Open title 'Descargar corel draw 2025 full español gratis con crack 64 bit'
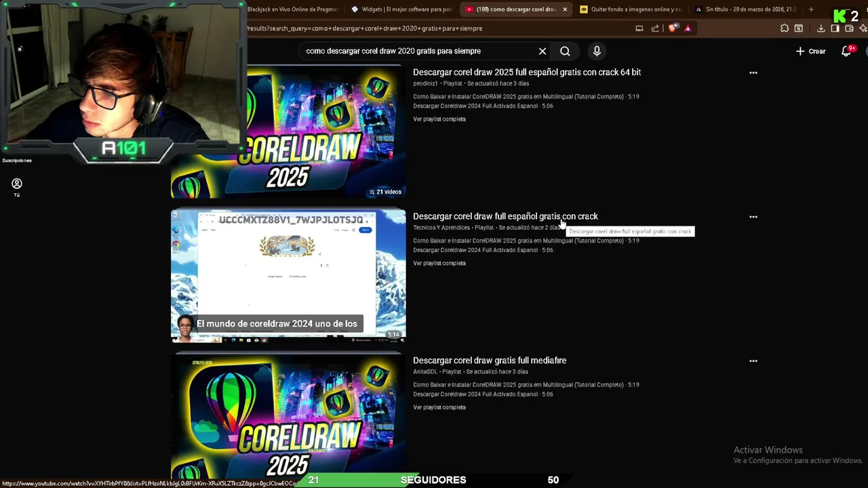The width and height of the screenshot is (868, 488). coord(527,72)
